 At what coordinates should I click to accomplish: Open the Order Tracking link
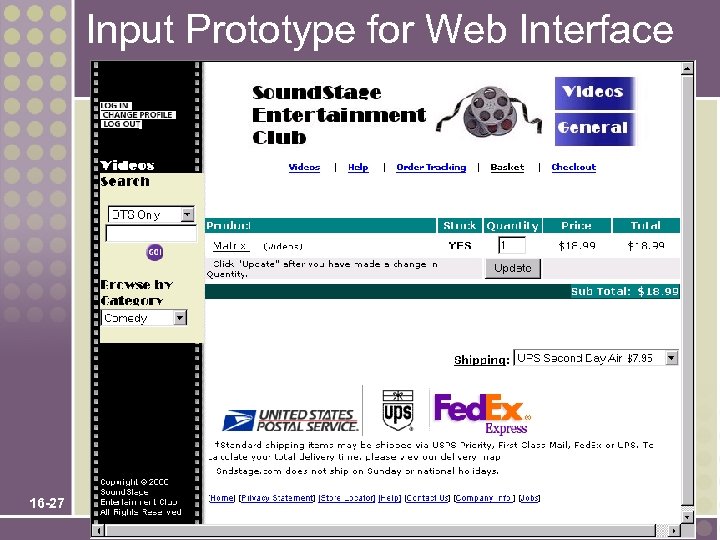[431, 167]
